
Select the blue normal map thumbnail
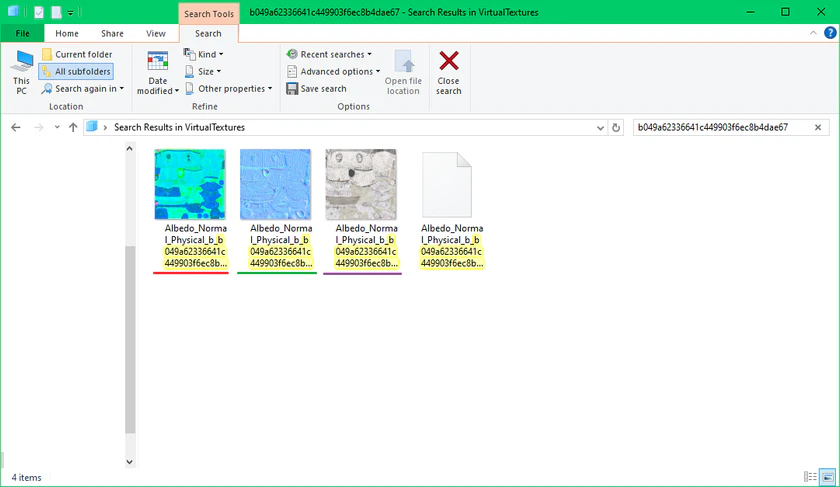275,184
